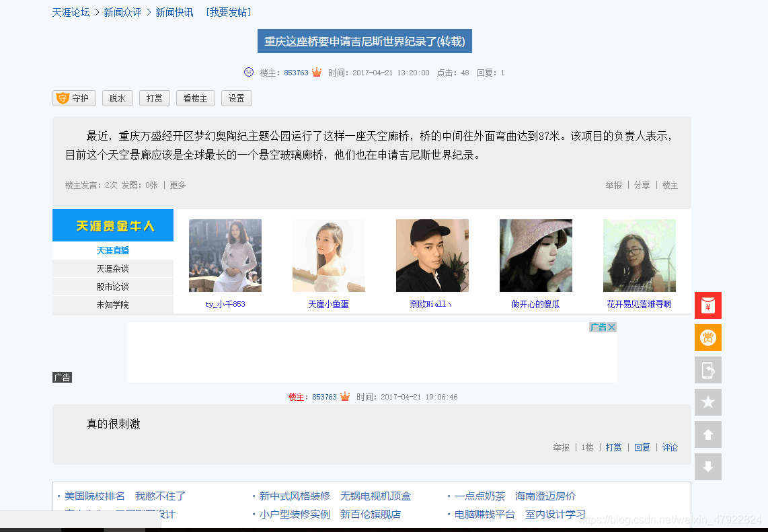768x532 pixels.
Task: Click the red envelope icon on right sidebar
Action: pos(707,305)
